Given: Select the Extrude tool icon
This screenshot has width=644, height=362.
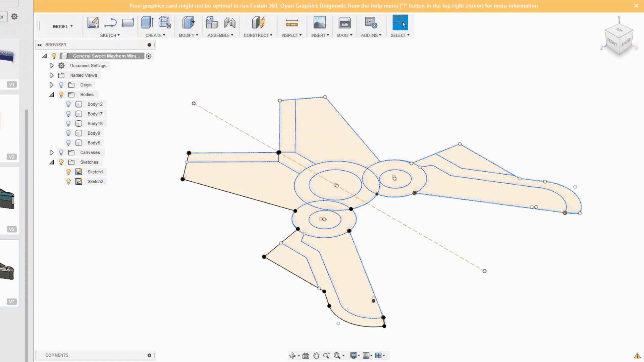Looking at the screenshot, I should click(x=147, y=23).
